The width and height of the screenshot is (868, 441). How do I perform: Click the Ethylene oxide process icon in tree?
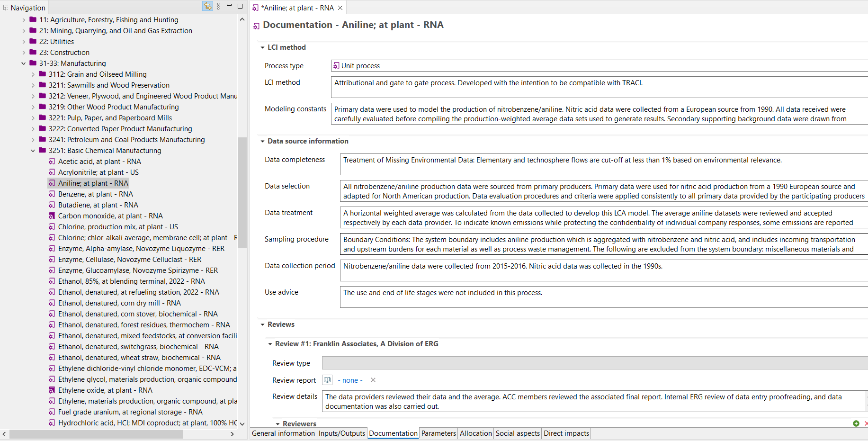tap(52, 390)
